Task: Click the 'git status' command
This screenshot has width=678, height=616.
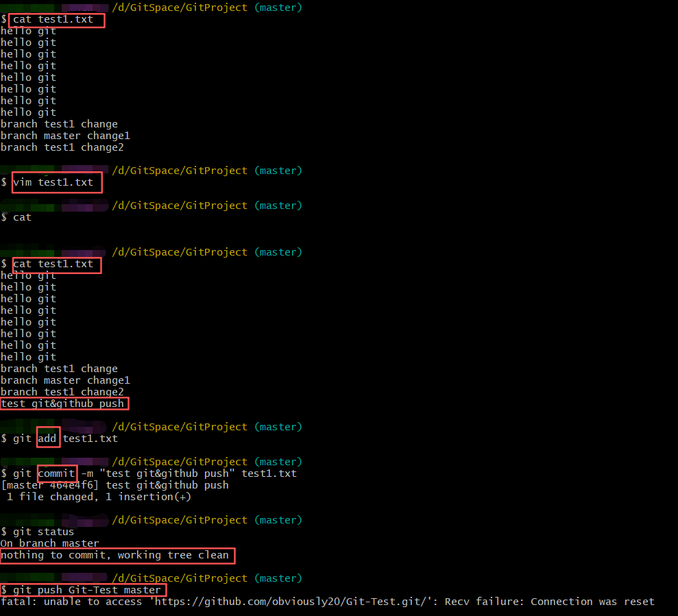Action: point(43,532)
